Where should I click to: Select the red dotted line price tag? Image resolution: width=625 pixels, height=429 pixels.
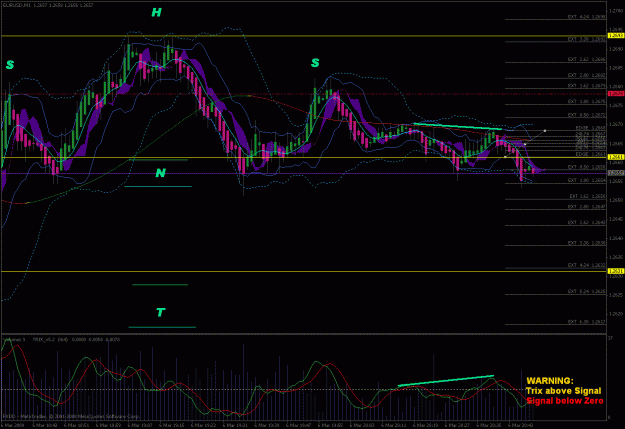coord(615,94)
